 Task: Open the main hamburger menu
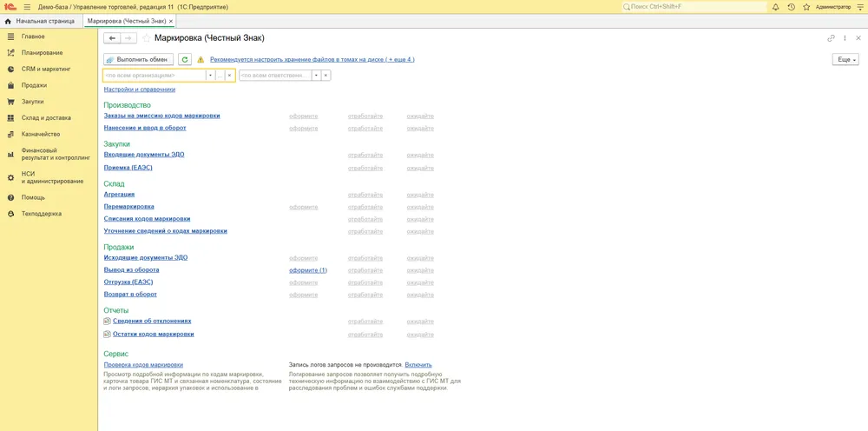pyautogui.click(x=27, y=7)
